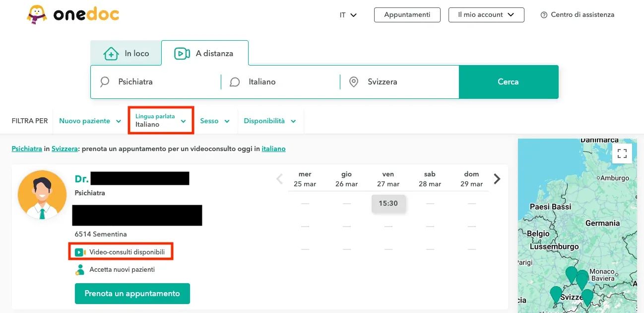Select the A distanza tab

205,53
